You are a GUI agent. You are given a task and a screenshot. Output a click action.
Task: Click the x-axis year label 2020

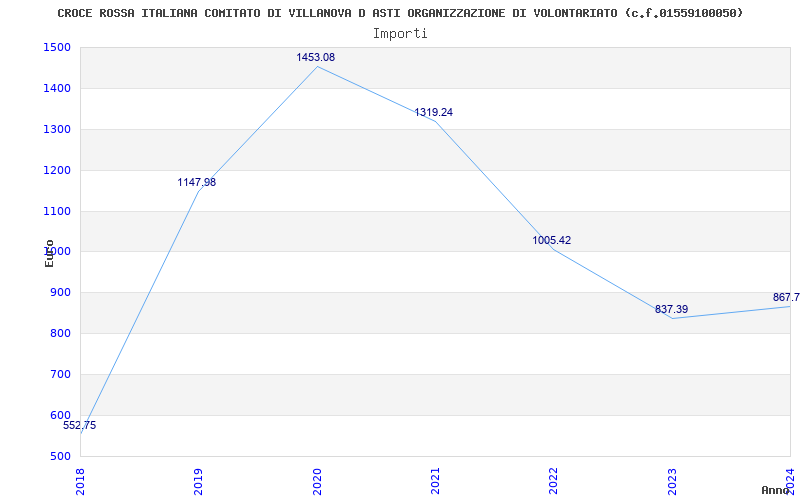pyautogui.click(x=317, y=481)
